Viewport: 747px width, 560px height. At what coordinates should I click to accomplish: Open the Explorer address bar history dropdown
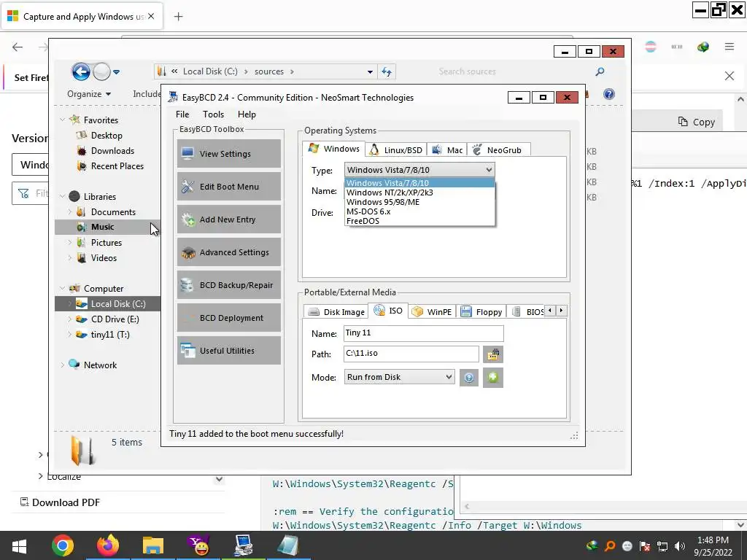tap(370, 72)
